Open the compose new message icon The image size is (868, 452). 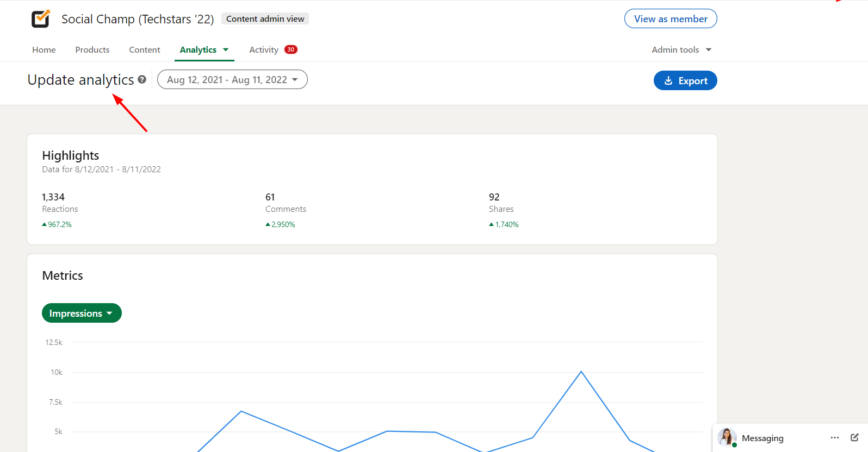click(854, 437)
